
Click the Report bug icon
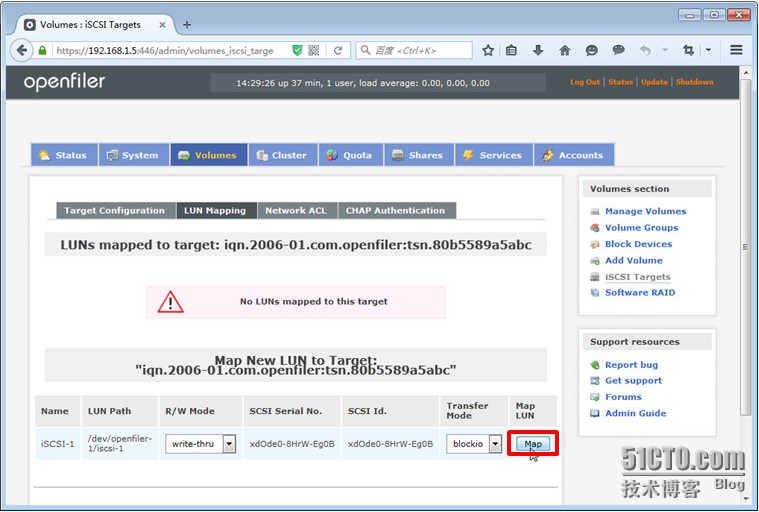(x=595, y=365)
